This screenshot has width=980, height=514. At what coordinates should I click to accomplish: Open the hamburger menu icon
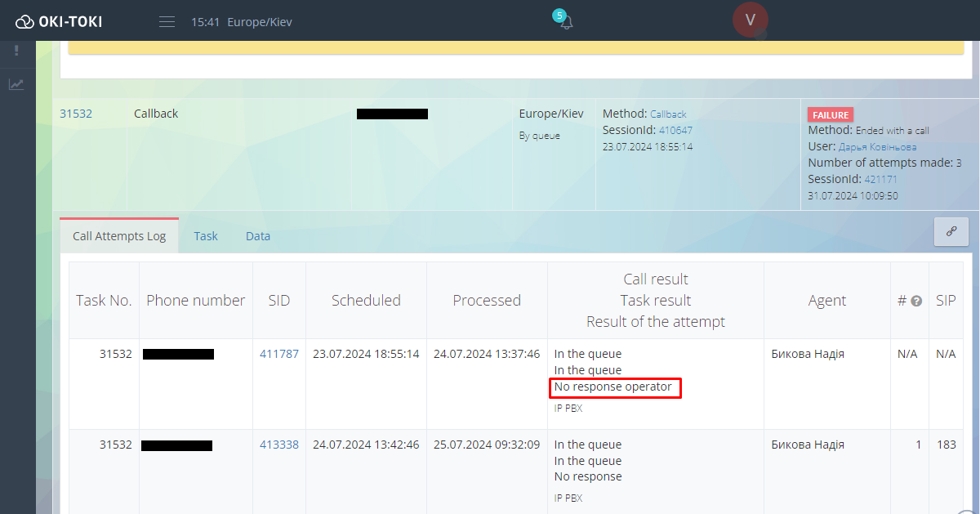coord(167,22)
